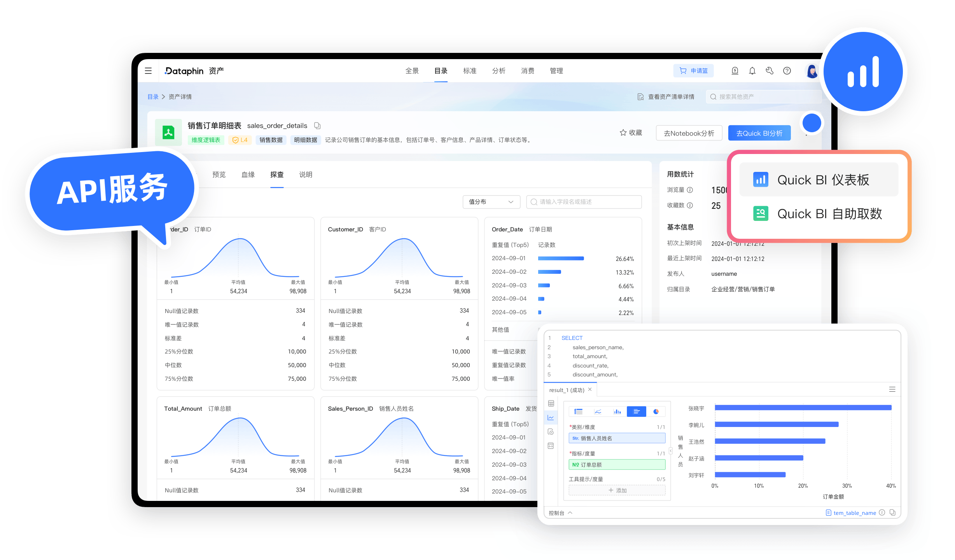Click 明细数据 tag

306,140
